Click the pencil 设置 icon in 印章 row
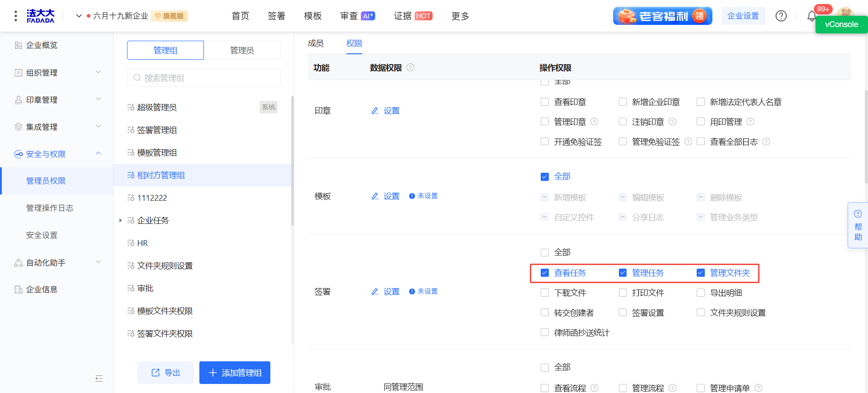 click(x=375, y=111)
